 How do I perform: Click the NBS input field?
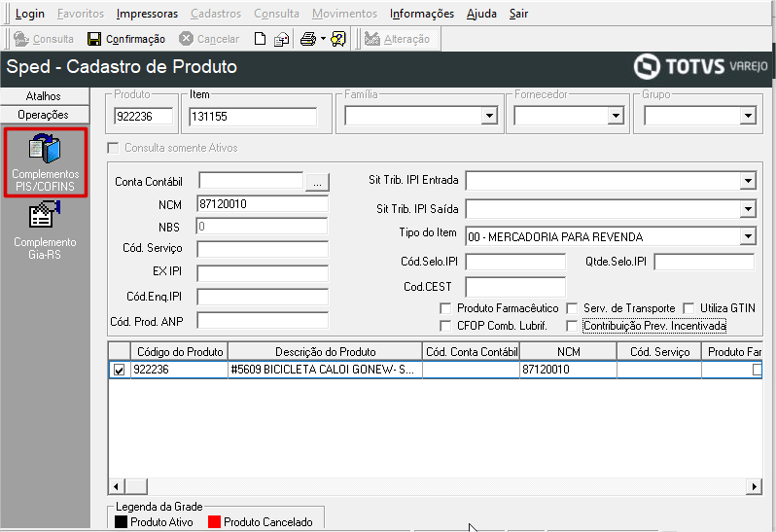pyautogui.click(x=262, y=227)
